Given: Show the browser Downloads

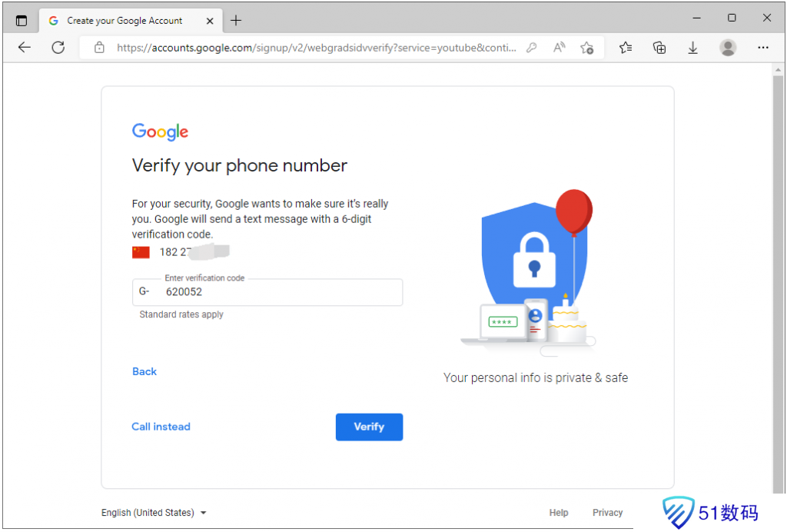Looking at the screenshot, I should point(692,48).
